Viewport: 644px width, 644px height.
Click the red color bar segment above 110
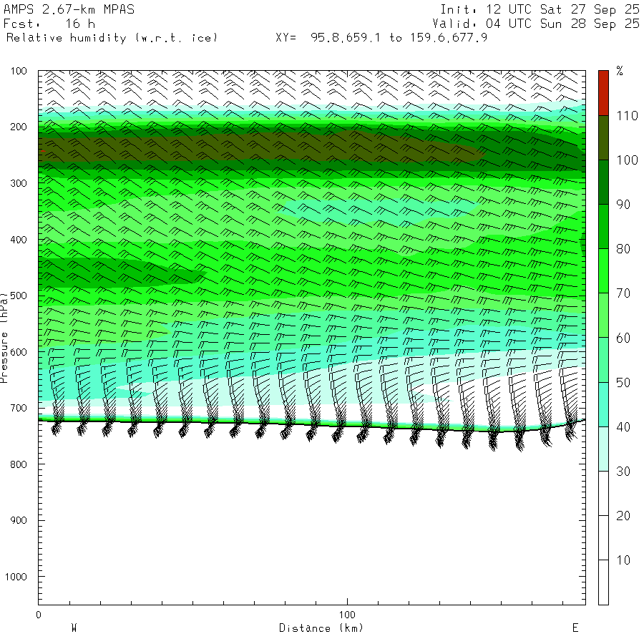pos(603,93)
